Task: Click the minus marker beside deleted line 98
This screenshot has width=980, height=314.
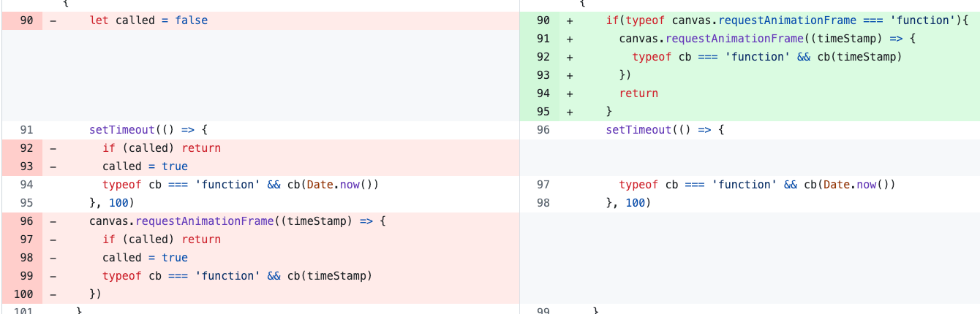Action: pyautogui.click(x=53, y=258)
